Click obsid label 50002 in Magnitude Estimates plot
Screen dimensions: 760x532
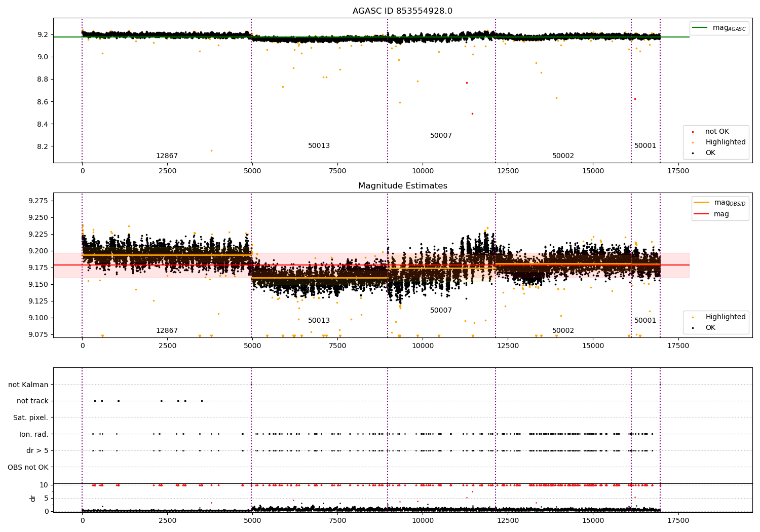tap(563, 331)
